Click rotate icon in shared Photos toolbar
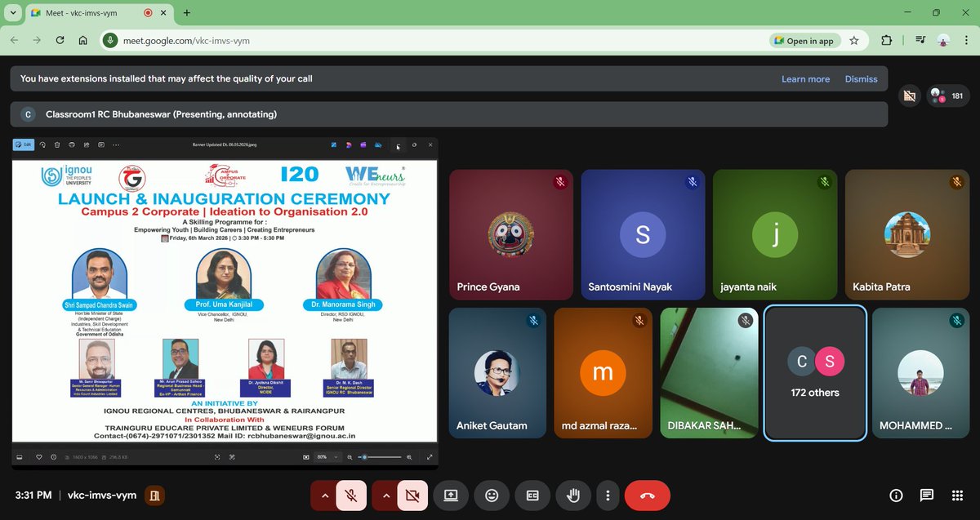This screenshot has width=980, height=520. tap(43, 144)
